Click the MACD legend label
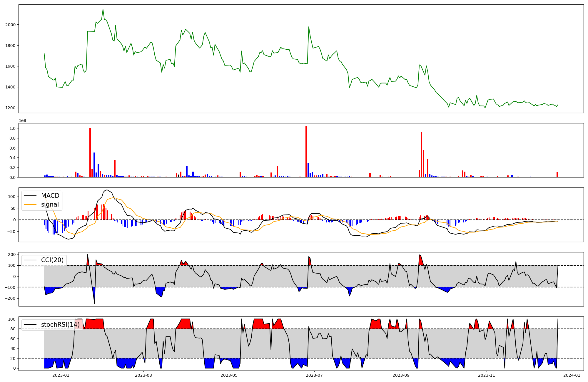 50,196
